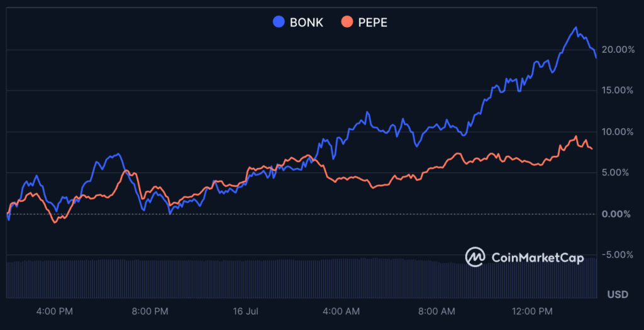Click the blue BONK legend dot

[279, 22]
